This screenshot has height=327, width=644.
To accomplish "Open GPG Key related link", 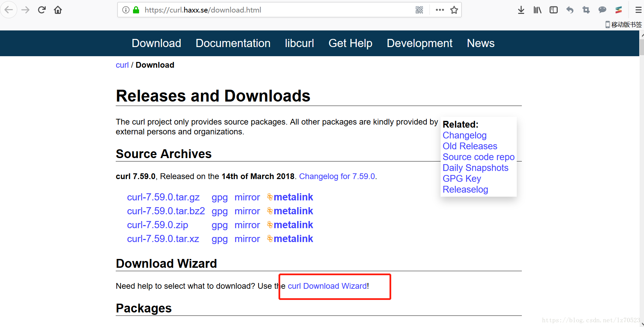I will [x=462, y=179].
